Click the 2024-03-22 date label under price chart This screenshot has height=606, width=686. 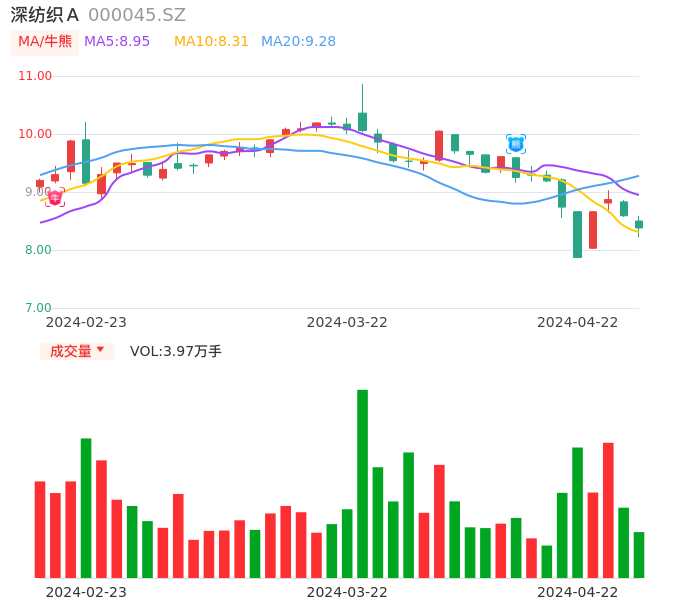[347, 322]
